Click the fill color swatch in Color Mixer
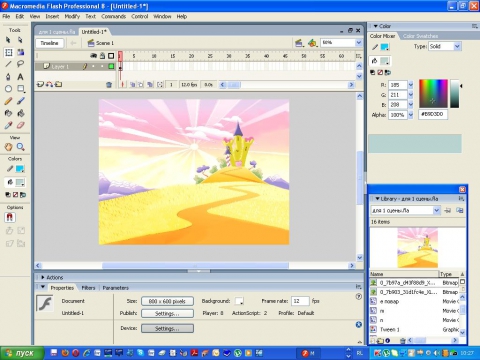This screenshot has width=480, height=360. [x=385, y=61]
